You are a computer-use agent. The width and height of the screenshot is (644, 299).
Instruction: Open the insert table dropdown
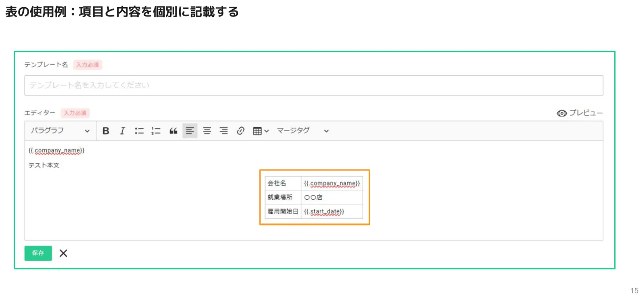(x=260, y=131)
